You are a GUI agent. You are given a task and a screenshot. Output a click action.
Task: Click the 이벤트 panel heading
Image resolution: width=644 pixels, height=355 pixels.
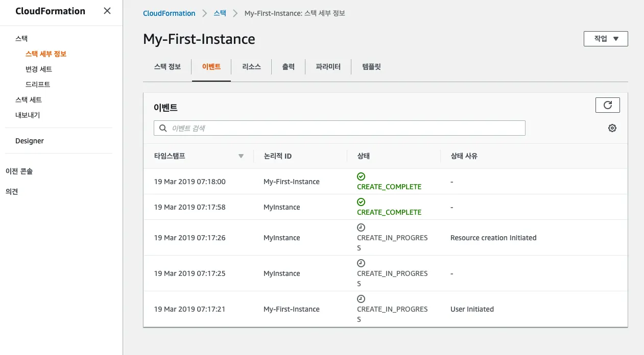point(165,108)
